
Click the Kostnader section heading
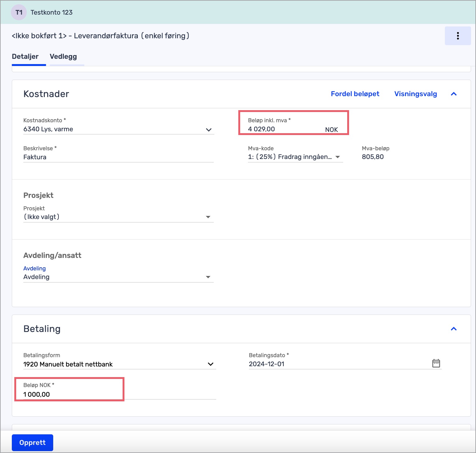46,94
